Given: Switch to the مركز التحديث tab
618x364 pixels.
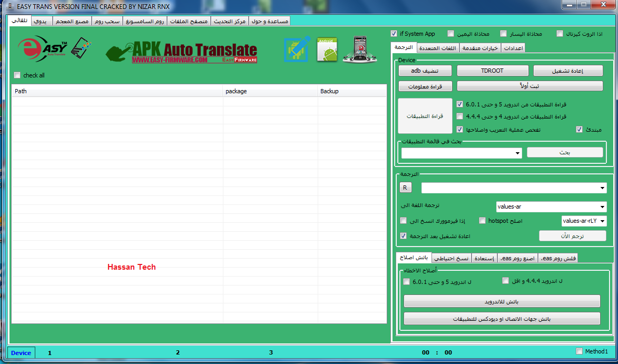Looking at the screenshot, I should (230, 21).
